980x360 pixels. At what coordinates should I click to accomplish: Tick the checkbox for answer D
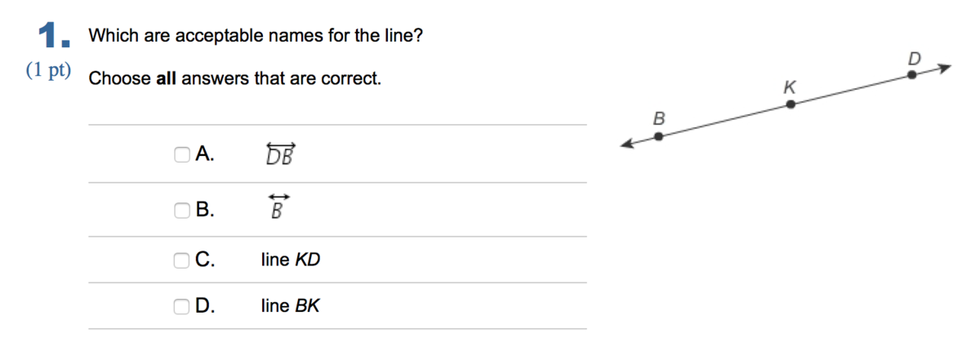(x=181, y=306)
